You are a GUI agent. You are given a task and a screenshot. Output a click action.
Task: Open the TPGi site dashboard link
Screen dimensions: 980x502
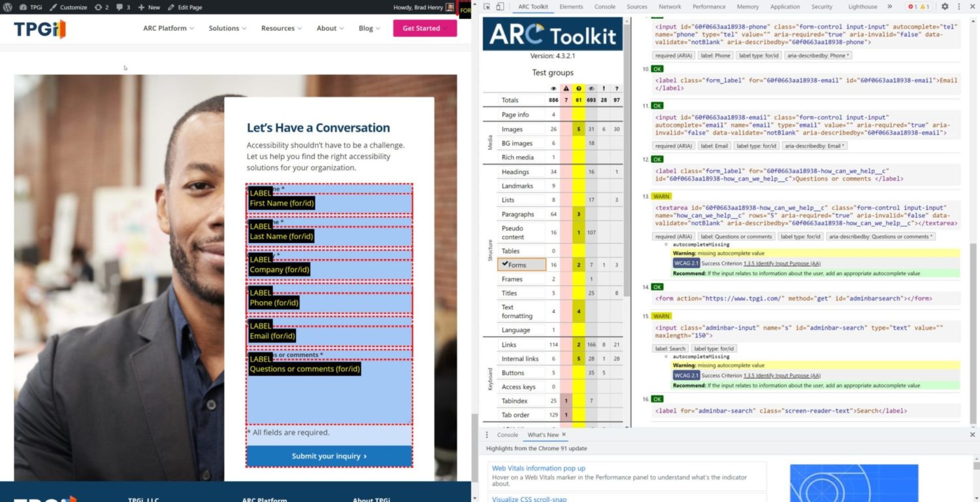(31, 7)
